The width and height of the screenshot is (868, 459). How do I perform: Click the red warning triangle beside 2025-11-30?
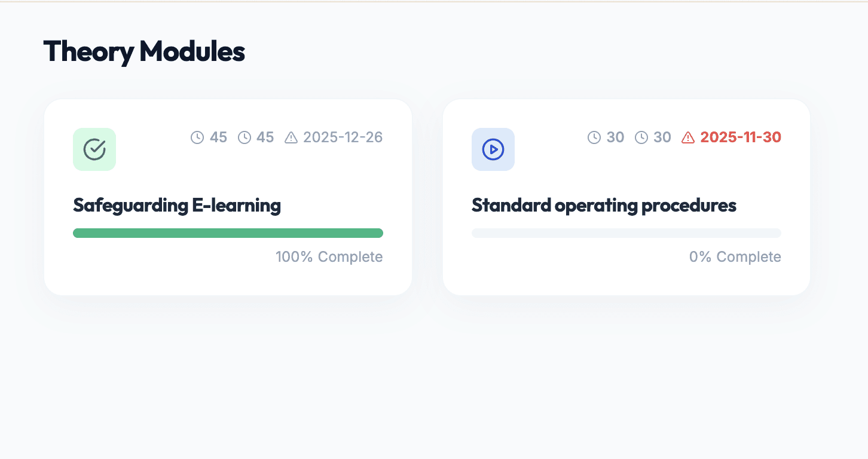pos(687,137)
